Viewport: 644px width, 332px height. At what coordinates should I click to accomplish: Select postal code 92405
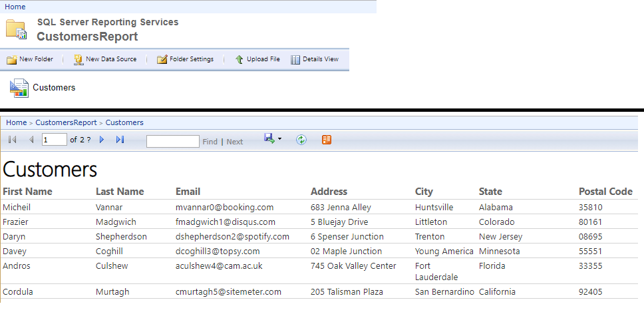pos(591,291)
